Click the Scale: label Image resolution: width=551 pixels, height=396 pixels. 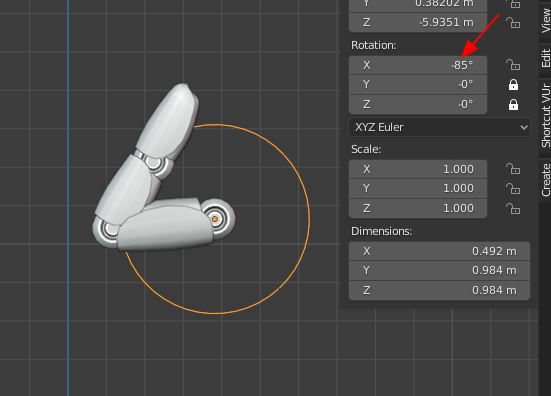[x=366, y=149]
